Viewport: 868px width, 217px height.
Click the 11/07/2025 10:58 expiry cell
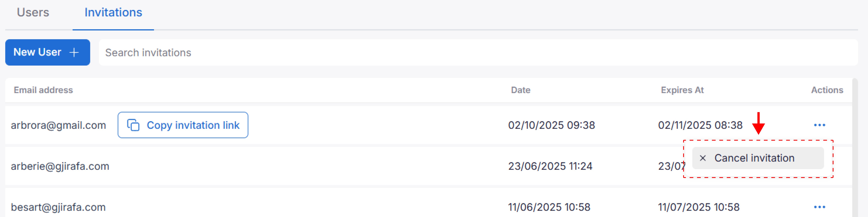click(699, 207)
